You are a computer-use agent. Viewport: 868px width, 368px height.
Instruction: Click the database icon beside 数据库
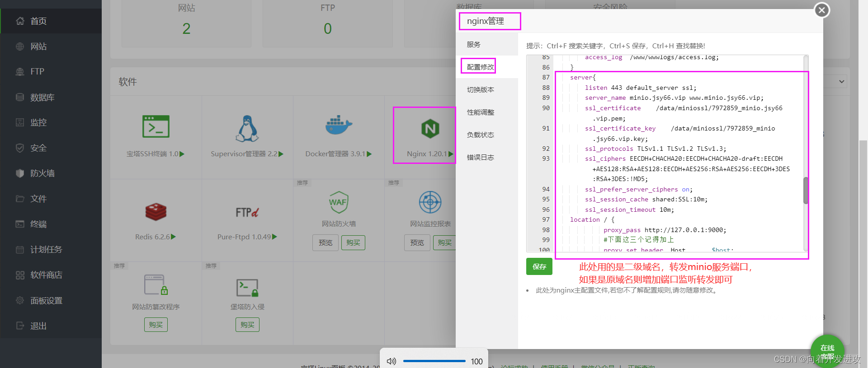click(x=20, y=97)
